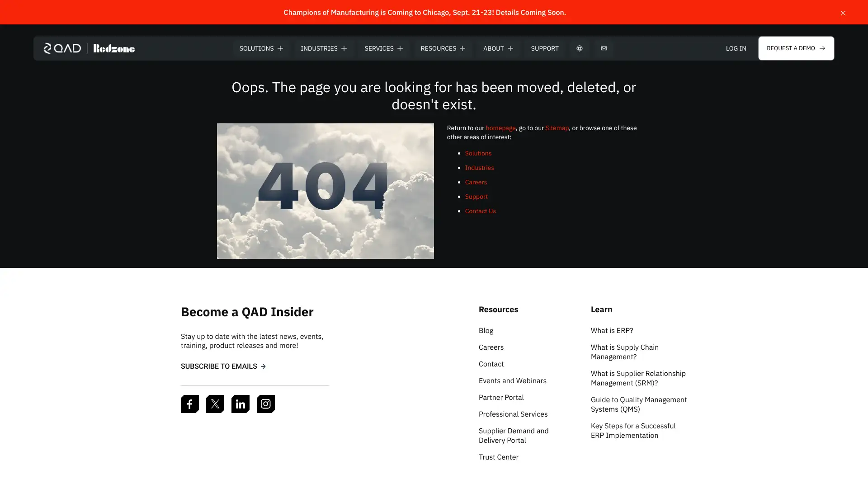Open the Contact Us link

click(480, 211)
